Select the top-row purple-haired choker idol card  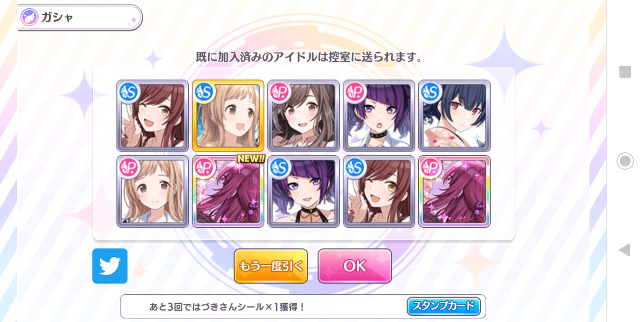[x=379, y=116]
